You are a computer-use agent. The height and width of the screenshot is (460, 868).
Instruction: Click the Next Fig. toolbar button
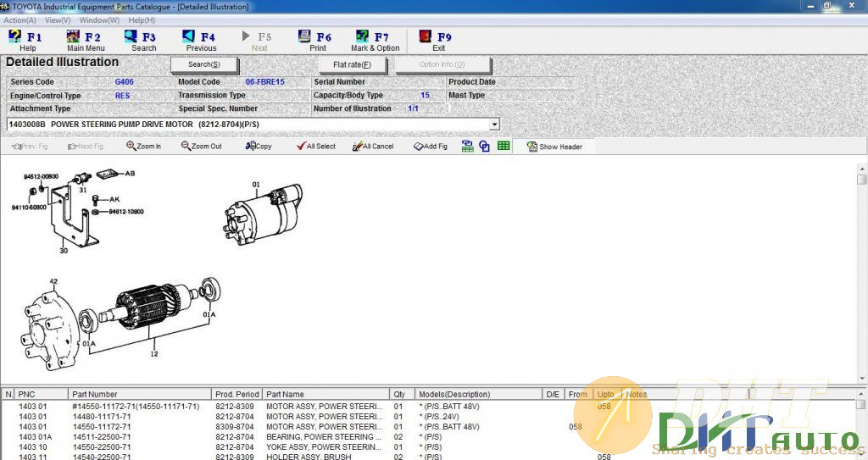pyautogui.click(x=86, y=147)
